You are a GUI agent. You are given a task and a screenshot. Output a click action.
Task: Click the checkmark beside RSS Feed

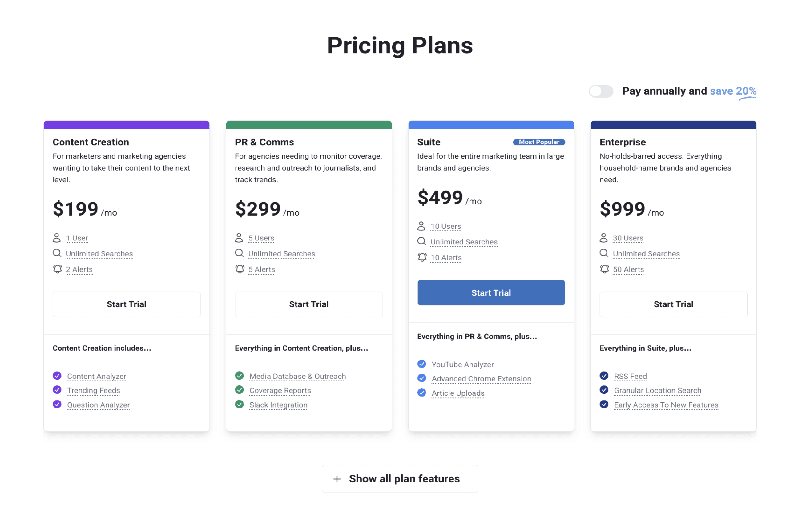604,376
